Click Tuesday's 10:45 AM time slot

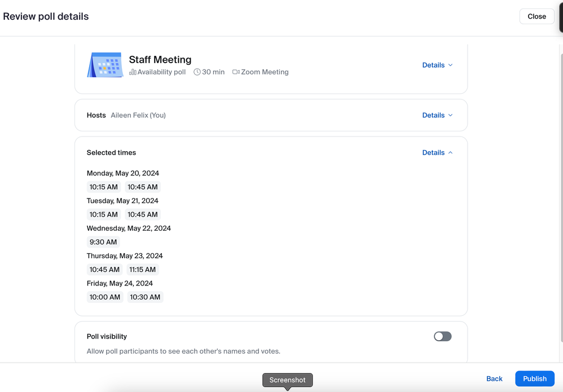pyautogui.click(x=143, y=215)
